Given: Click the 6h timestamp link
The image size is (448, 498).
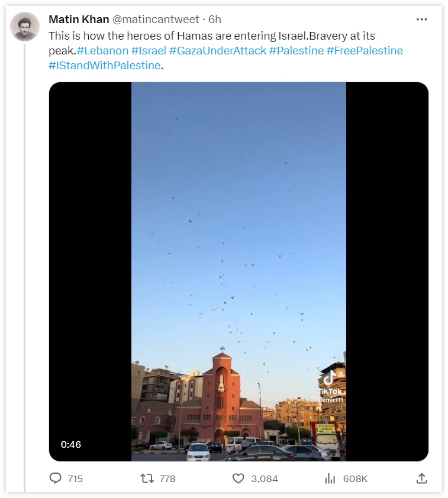Looking at the screenshot, I should click(215, 20).
